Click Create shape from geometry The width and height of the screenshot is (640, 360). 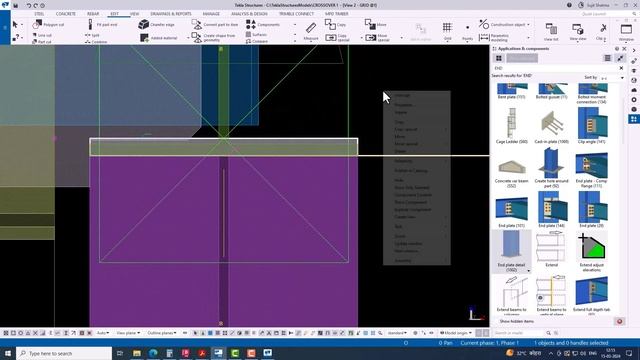[214, 38]
